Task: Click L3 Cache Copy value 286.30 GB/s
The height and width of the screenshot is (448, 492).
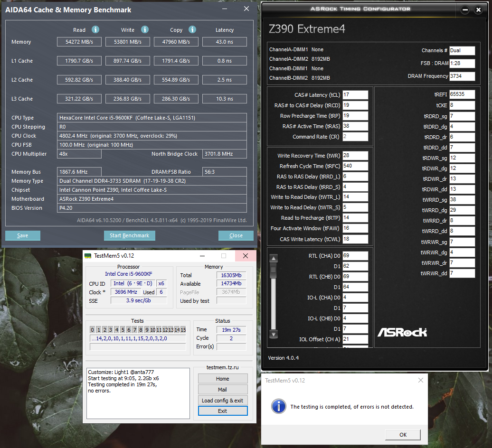Action: click(176, 99)
